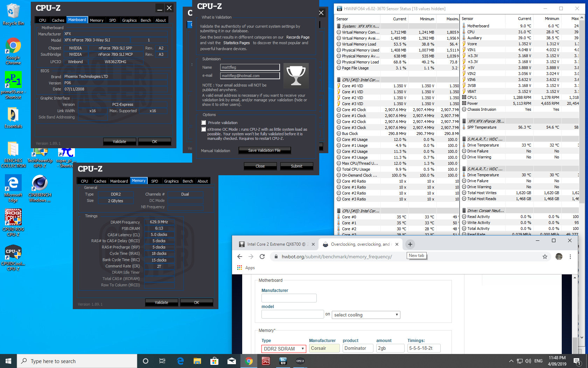Viewport: 588px width, 368px height.
Task: Open File Explorer from the taskbar
Action: 197,361
